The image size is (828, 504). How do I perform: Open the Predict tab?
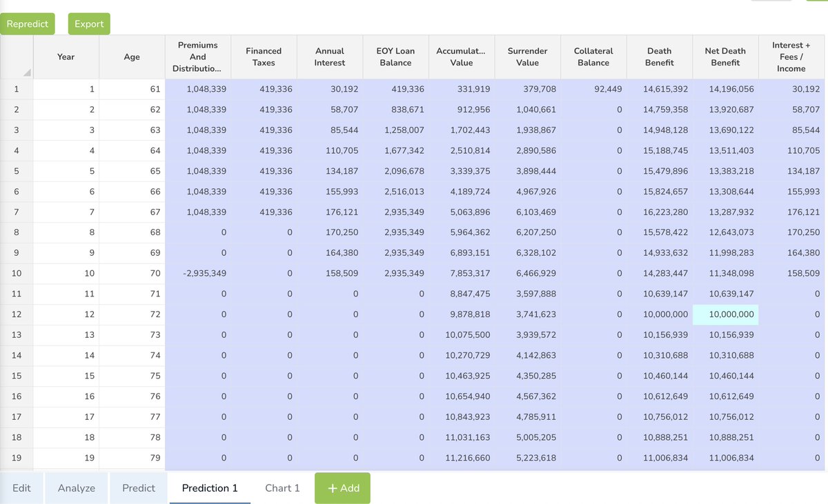point(137,487)
